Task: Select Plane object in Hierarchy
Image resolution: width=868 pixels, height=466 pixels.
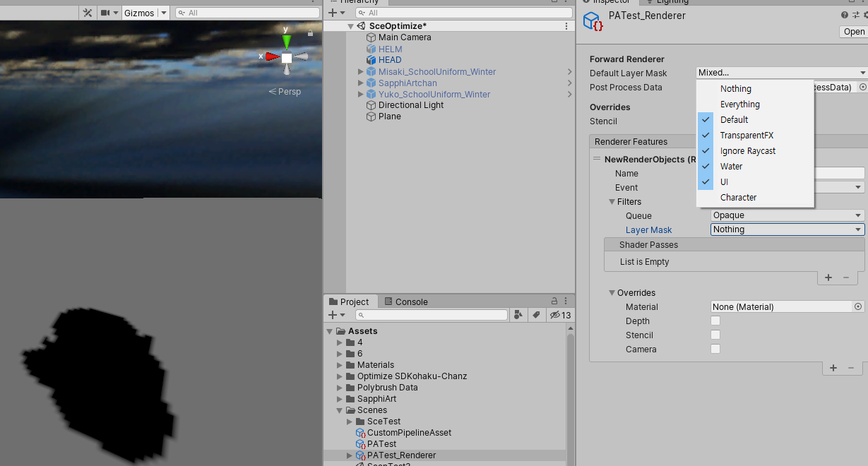Action: (389, 116)
